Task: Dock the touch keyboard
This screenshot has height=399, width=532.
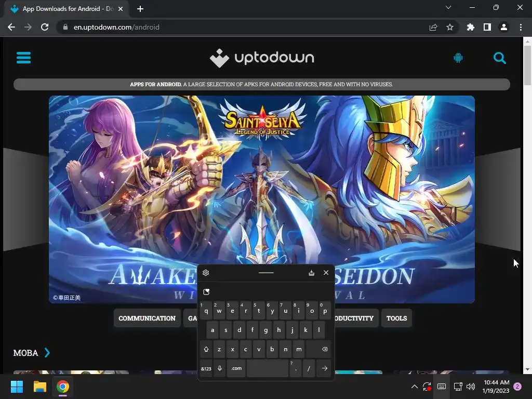Action: (312, 273)
